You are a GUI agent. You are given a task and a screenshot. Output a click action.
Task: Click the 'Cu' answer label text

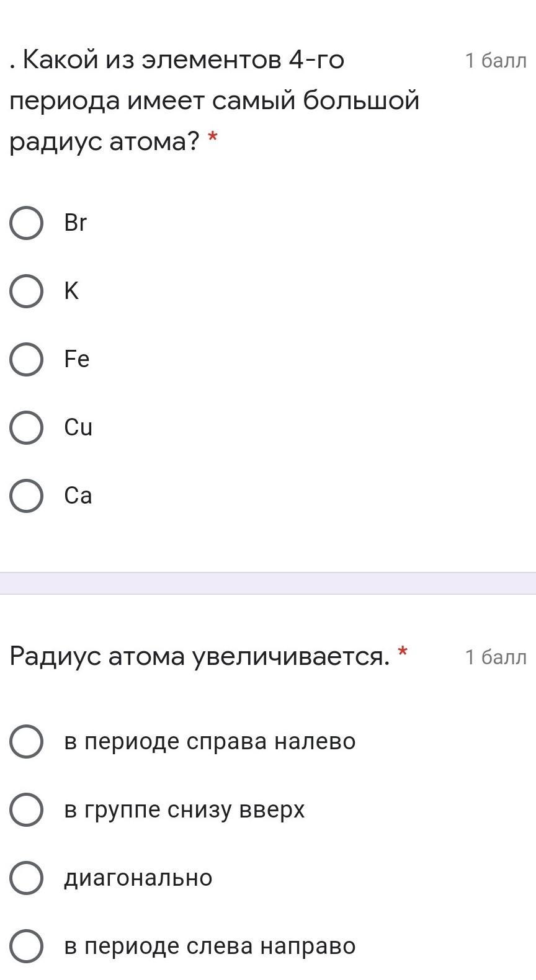click(x=78, y=428)
